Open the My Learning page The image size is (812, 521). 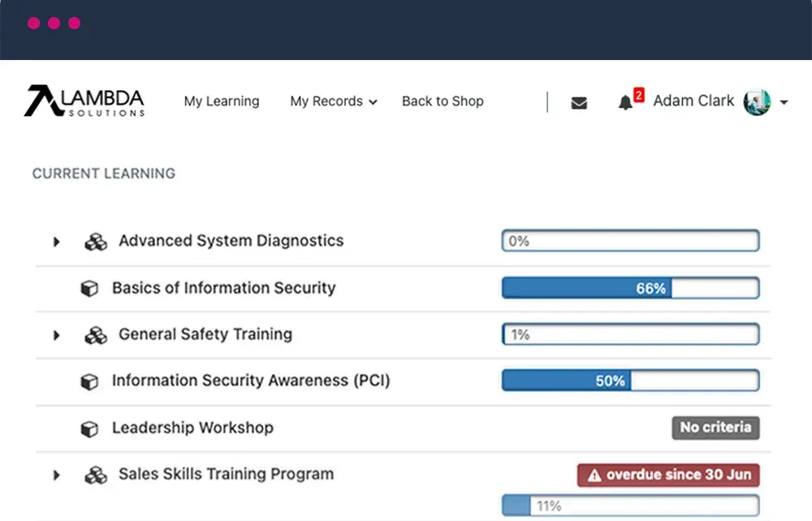point(222,101)
